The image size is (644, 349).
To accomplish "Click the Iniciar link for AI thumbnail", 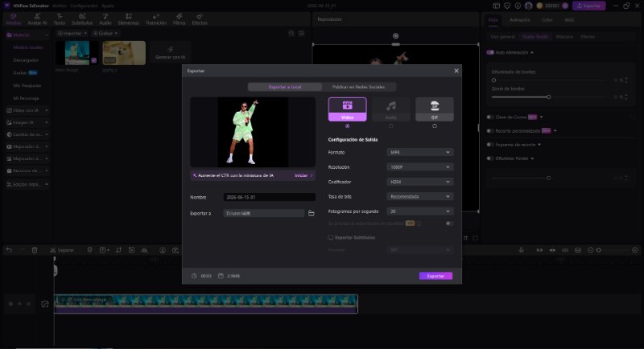I will (x=303, y=175).
